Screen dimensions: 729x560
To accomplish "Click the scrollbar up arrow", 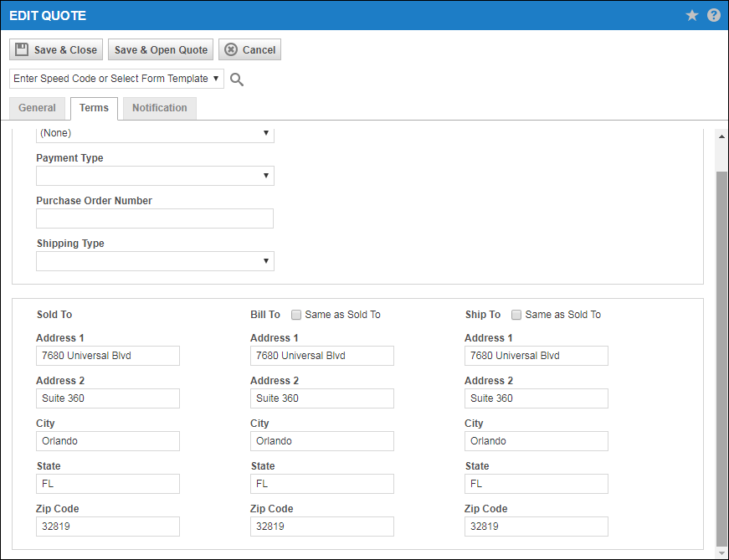I will [721, 136].
